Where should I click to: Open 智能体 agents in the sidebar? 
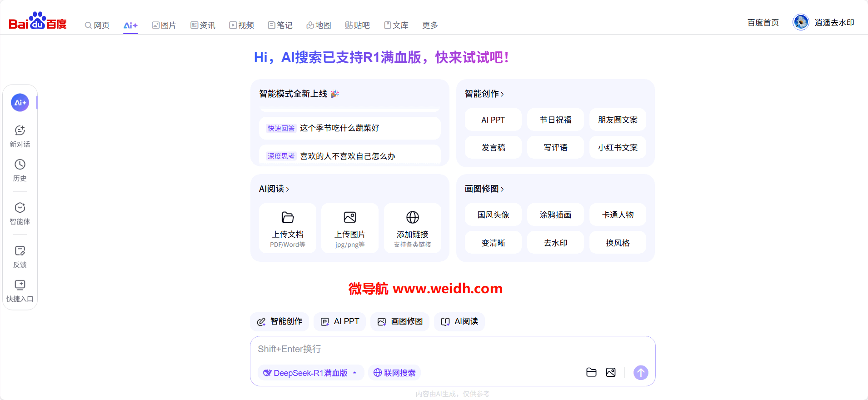20,214
